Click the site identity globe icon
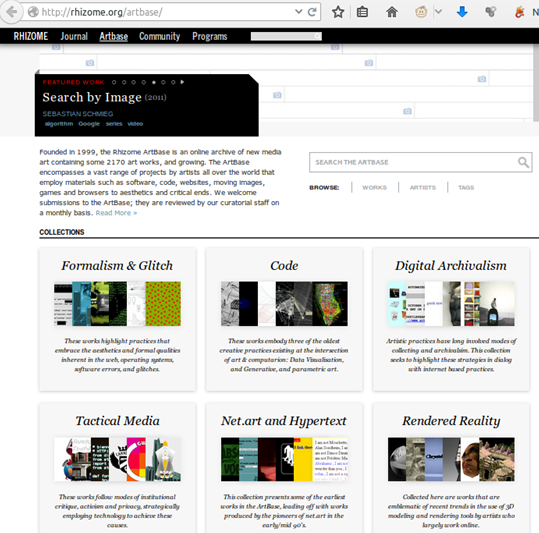The image size is (539, 533). 33,12
